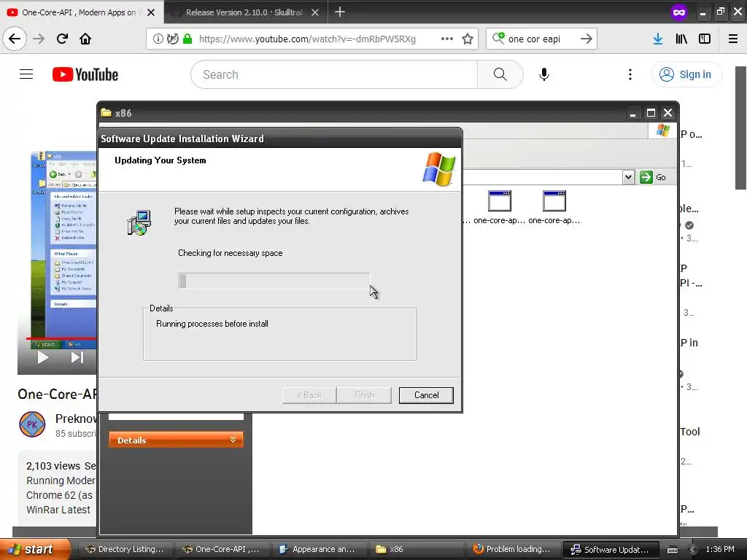The width and height of the screenshot is (747, 560).
Task: Close the One-Core-API YouTube tab
Action: click(x=151, y=12)
